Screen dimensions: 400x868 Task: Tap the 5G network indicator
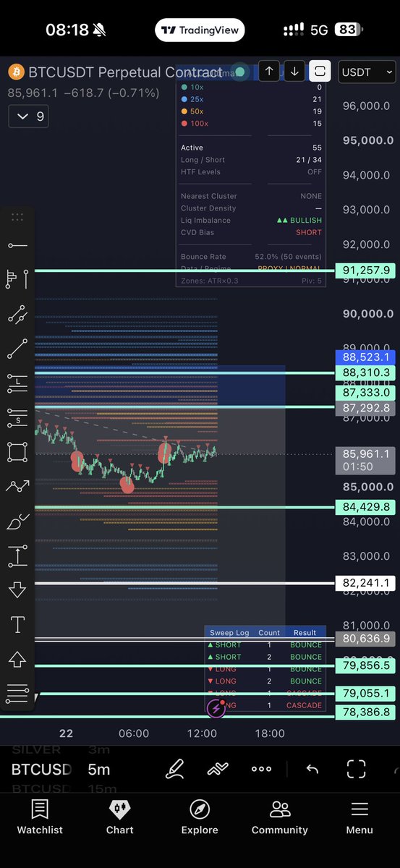319,30
